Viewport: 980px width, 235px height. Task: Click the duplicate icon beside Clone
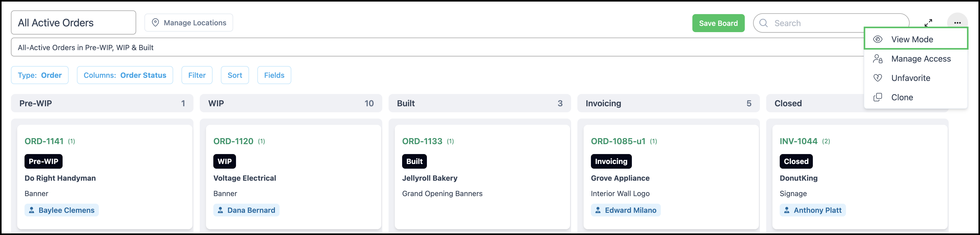click(x=878, y=97)
